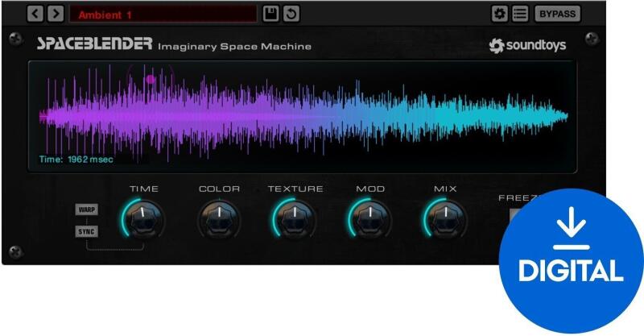Viewport: 644px width, 336px height.
Task: Click the Soundtoys logo
Action: [x=527, y=46]
